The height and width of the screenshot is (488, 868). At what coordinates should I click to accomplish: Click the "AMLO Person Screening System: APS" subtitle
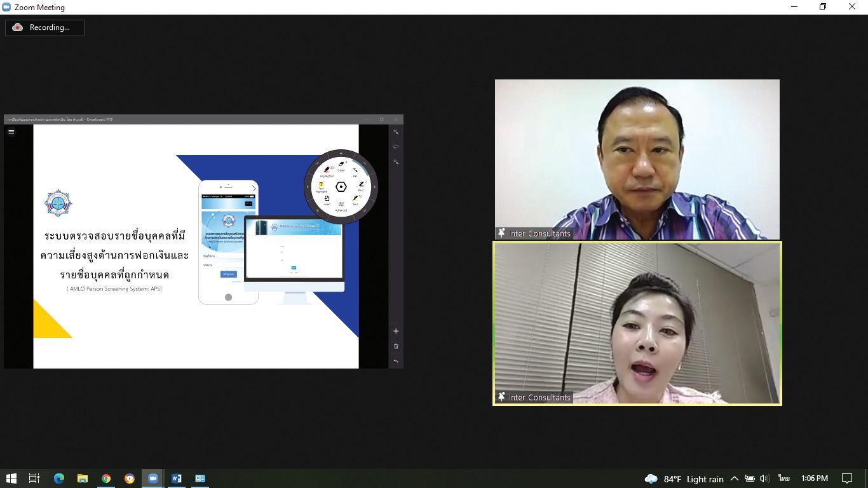point(114,289)
